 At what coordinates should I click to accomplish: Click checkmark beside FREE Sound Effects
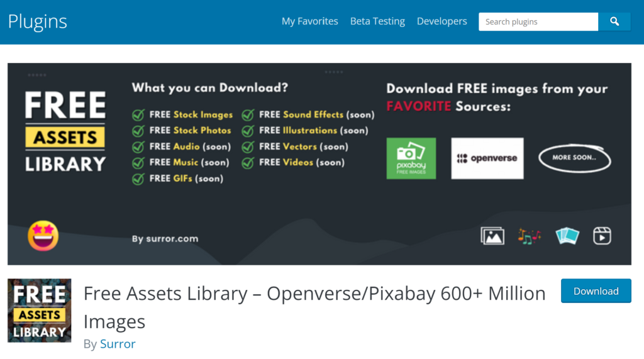248,115
